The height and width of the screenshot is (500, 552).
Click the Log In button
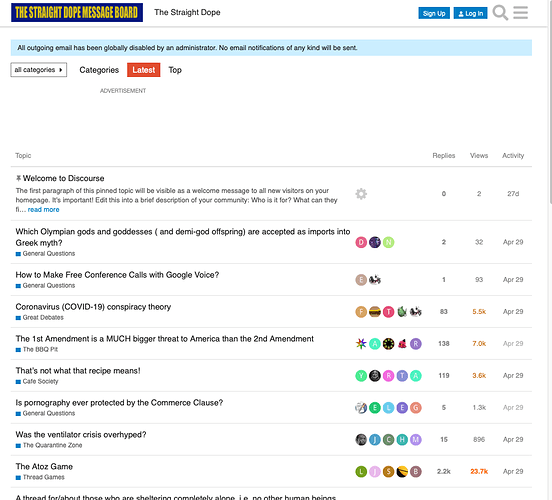point(470,13)
